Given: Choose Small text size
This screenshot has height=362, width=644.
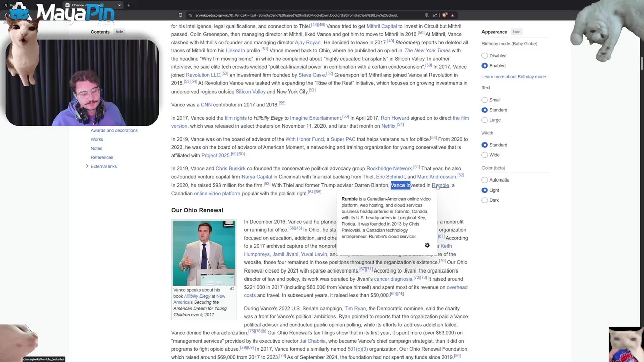Looking at the screenshot, I should (485, 100).
